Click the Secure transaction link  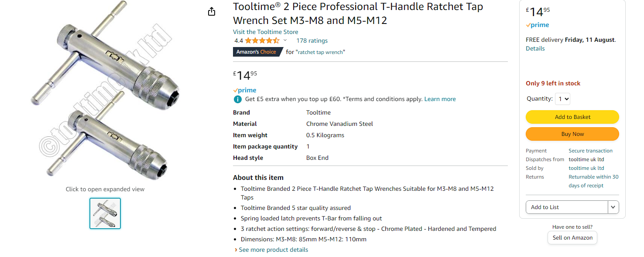point(590,151)
